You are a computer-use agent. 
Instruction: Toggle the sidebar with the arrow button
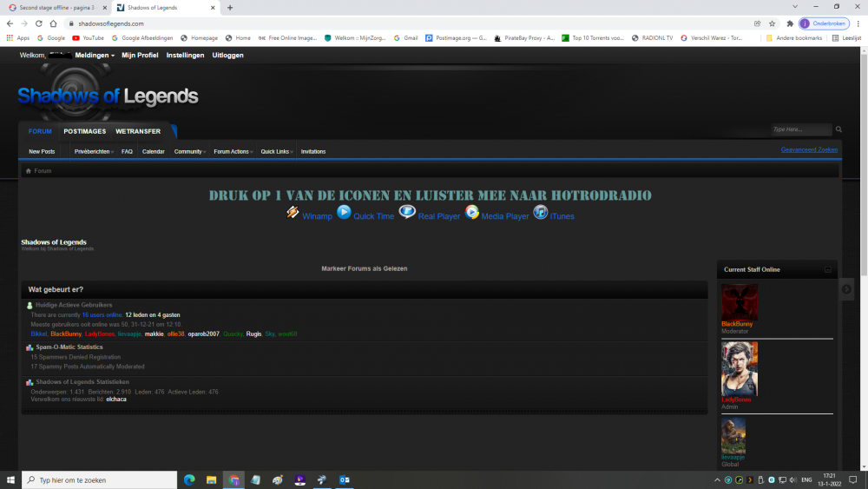click(847, 289)
